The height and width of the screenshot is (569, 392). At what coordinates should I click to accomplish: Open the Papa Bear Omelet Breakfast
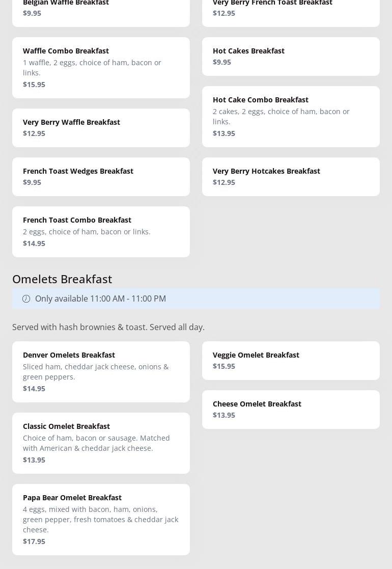click(x=101, y=519)
